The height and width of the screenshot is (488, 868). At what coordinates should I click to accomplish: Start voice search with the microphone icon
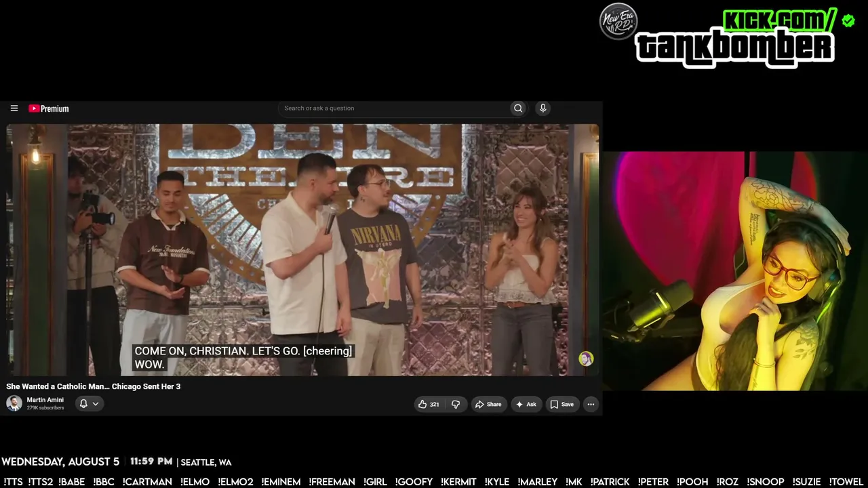pyautogui.click(x=542, y=108)
